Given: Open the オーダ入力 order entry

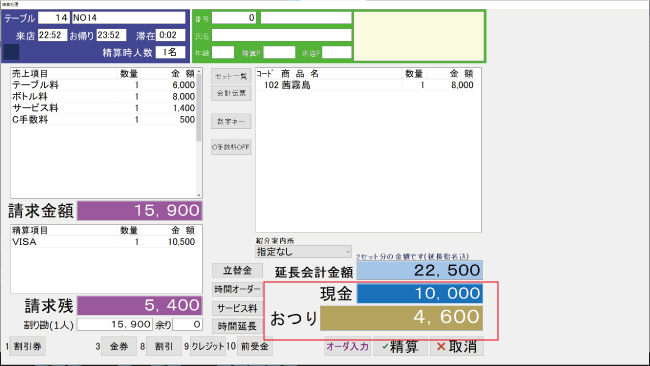Looking at the screenshot, I should [x=347, y=347].
